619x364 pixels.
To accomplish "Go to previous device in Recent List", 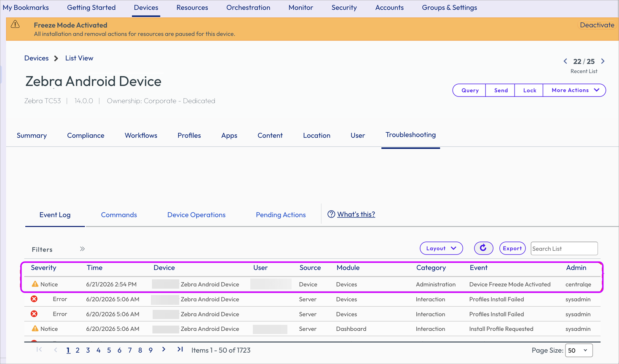I will tap(565, 61).
